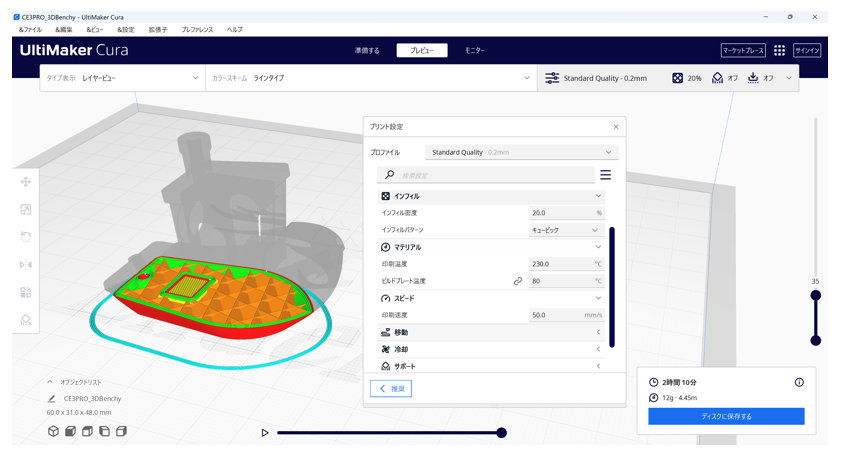Click the printing temperature 230.0 field
Image resolution: width=843 pixels, height=458 pixels.
pos(566,264)
